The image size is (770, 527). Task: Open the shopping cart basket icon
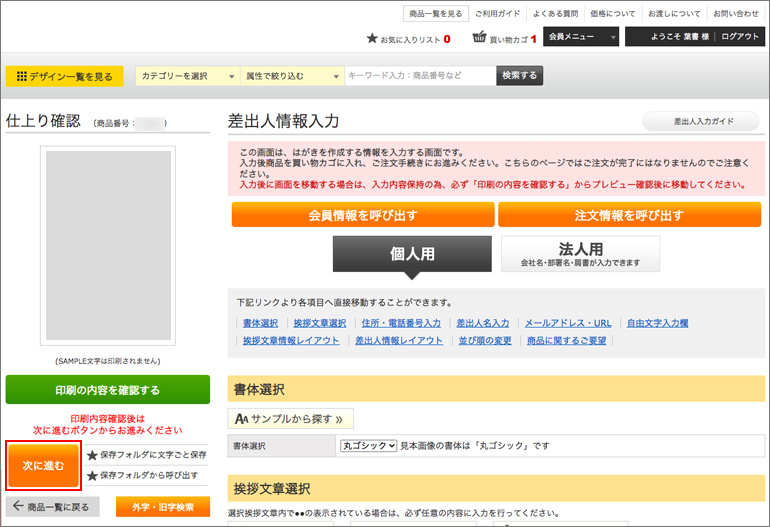(x=480, y=38)
